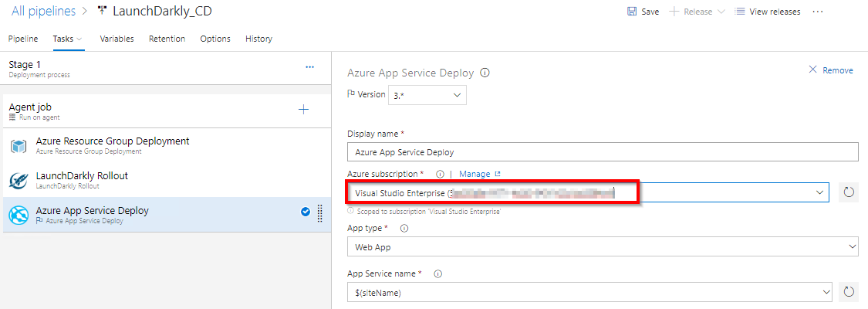This screenshot has width=868, height=309.
Task: Click the list icon beside View releases
Action: (x=739, y=12)
